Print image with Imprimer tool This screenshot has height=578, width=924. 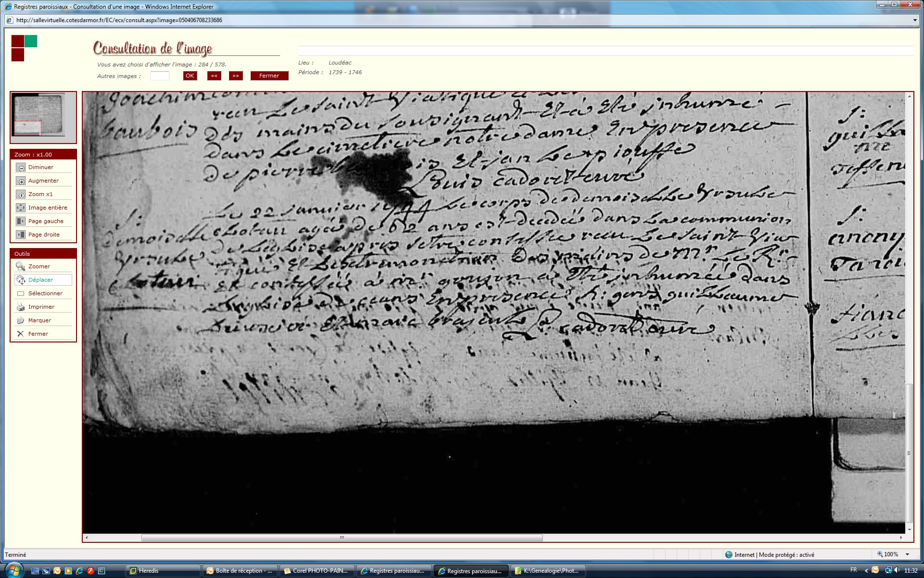click(21, 307)
